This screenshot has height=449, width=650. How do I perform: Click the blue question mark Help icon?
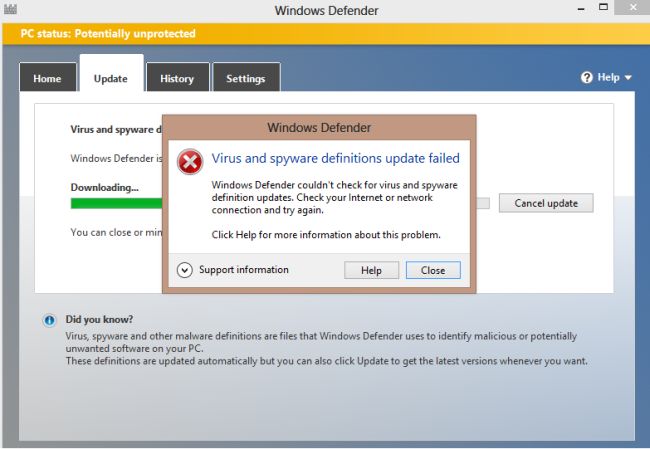pos(587,77)
